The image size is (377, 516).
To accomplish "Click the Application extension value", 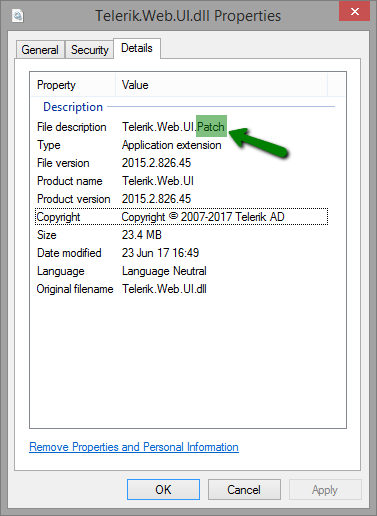I will (172, 145).
